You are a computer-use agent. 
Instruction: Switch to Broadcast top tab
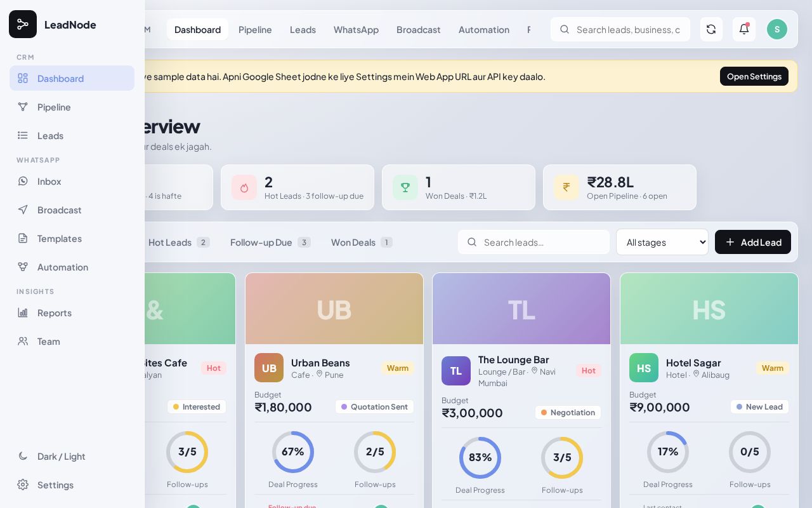pyautogui.click(x=419, y=29)
